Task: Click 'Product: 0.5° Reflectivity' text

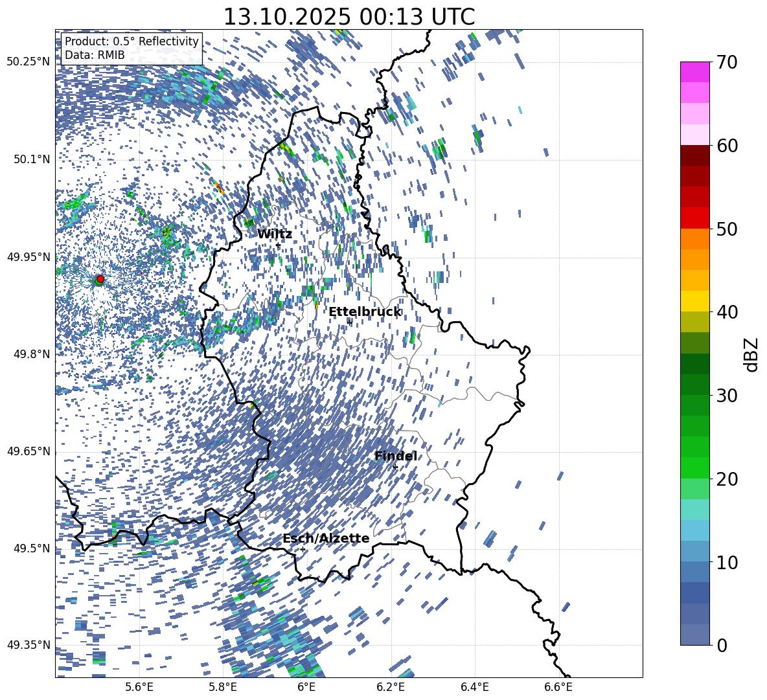Action: click(132, 41)
